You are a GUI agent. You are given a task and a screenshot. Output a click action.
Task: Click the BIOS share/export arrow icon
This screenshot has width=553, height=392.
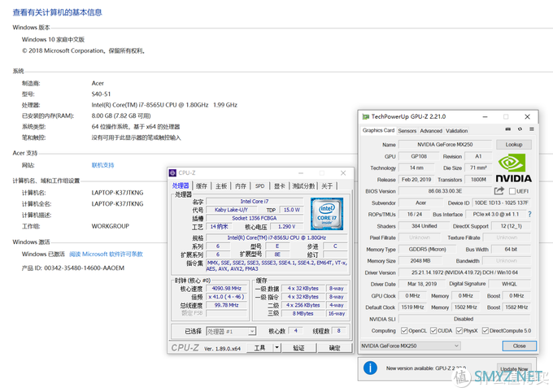click(499, 191)
